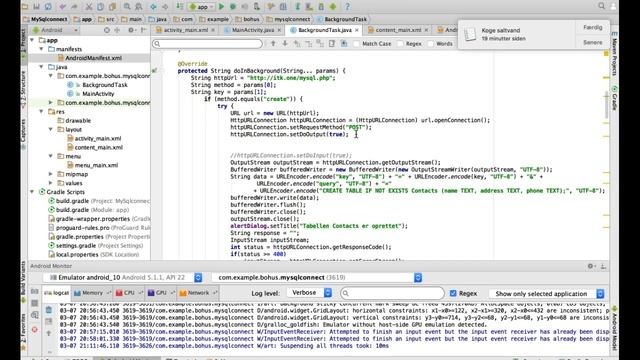
Task: Enable the Match Case checkbox
Action: (357, 44)
